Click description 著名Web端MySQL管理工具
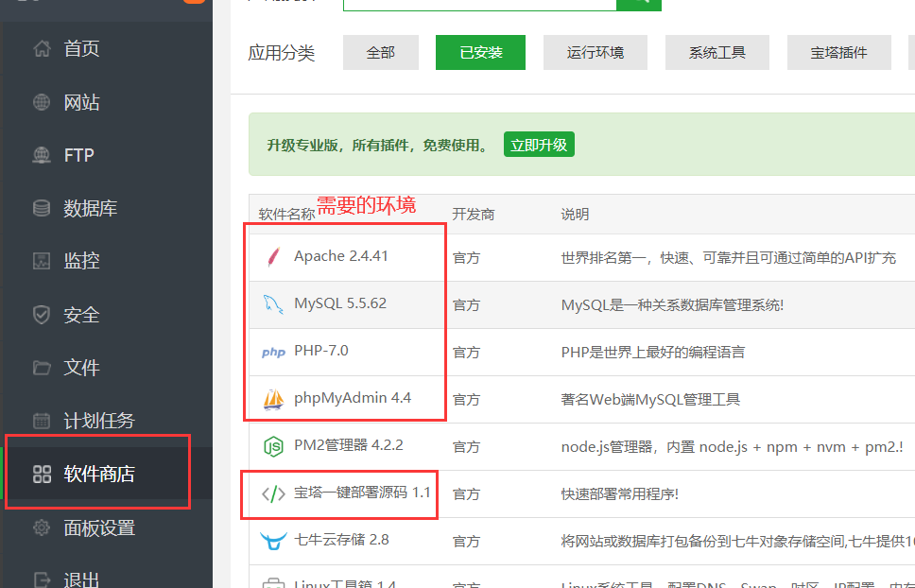 click(x=650, y=400)
